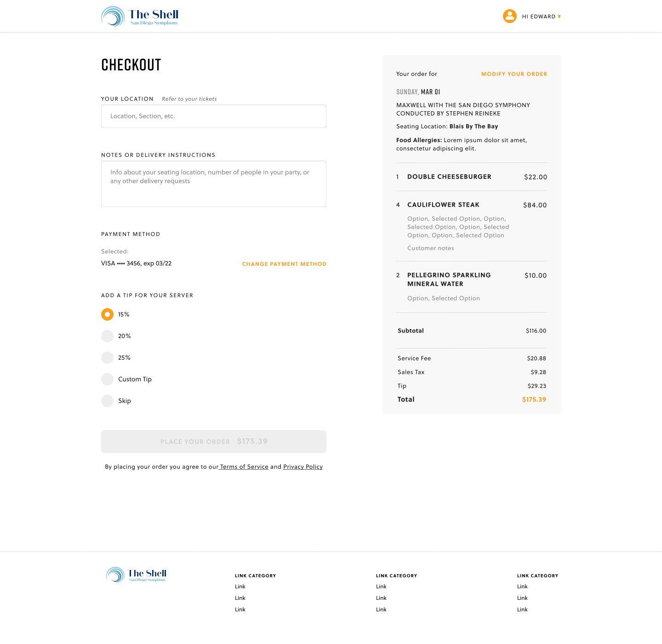Image resolution: width=662 pixels, height=644 pixels.
Task: Focus the Notes or Delivery Instructions textarea
Action: click(214, 184)
